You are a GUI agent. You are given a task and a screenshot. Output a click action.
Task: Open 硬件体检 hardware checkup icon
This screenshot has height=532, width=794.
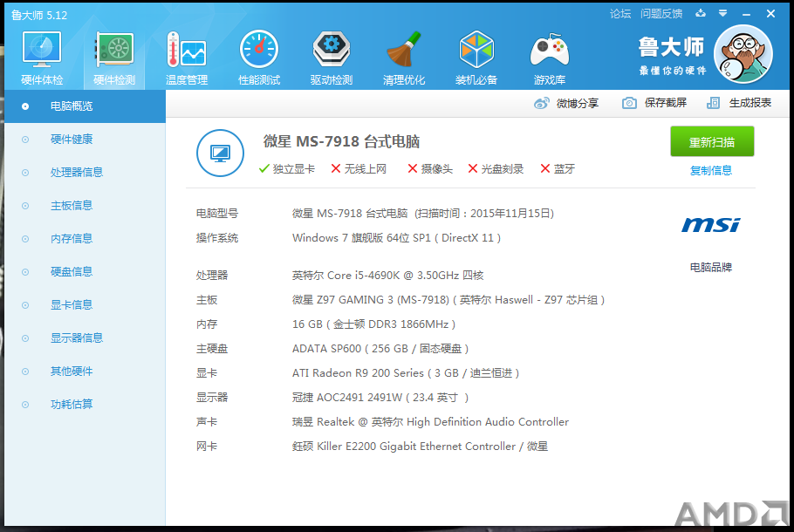[42, 50]
